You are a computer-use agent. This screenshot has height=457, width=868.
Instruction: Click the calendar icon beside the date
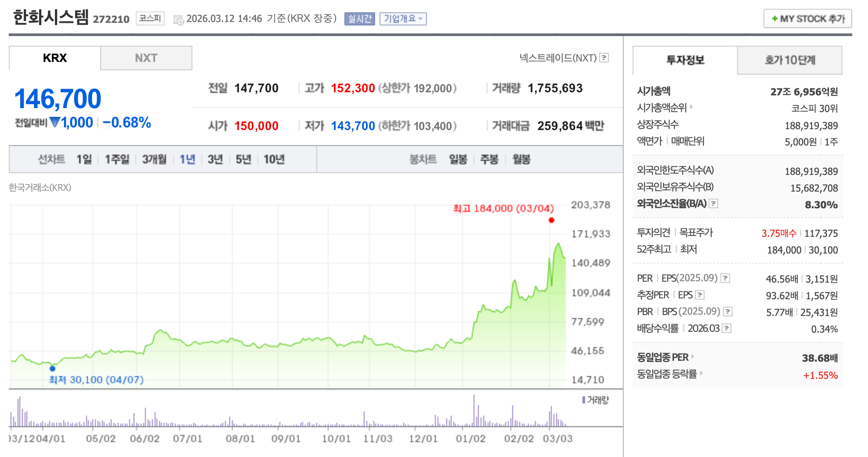(178, 19)
